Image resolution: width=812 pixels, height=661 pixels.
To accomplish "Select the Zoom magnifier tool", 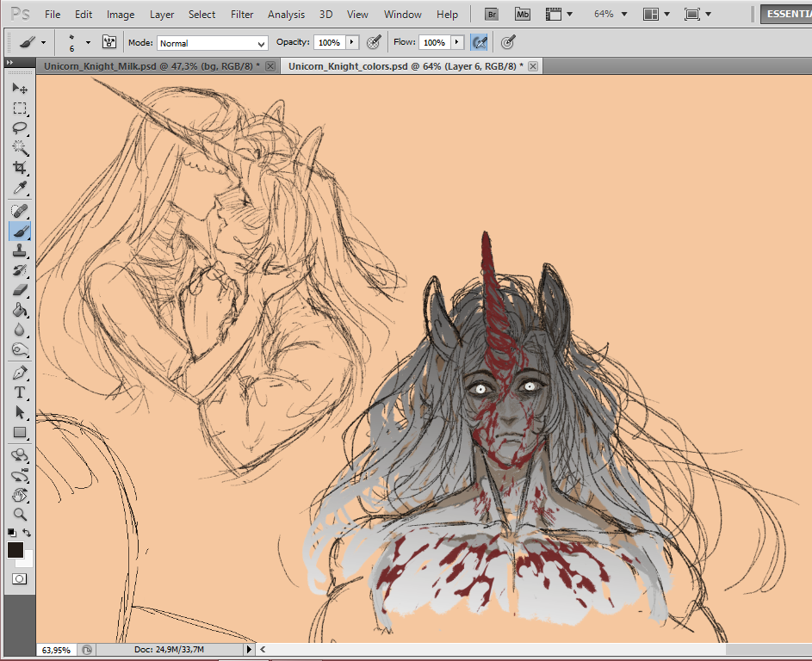I will click(x=20, y=515).
